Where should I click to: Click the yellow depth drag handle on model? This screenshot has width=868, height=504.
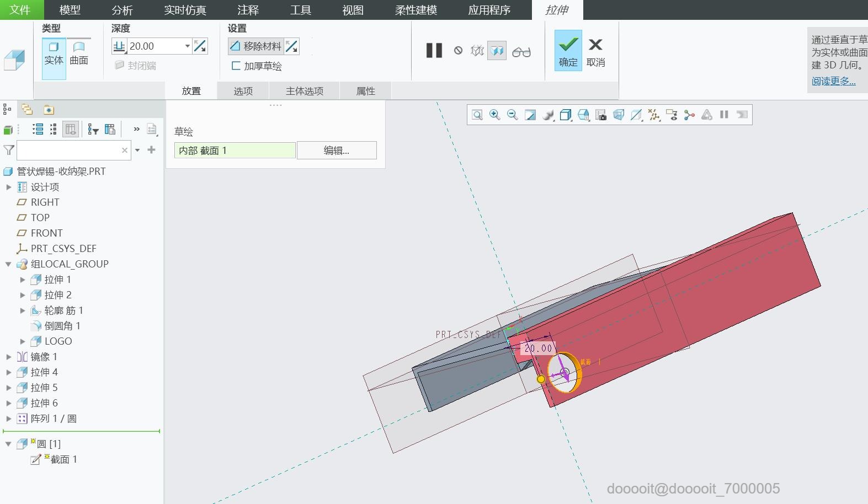[x=541, y=379]
